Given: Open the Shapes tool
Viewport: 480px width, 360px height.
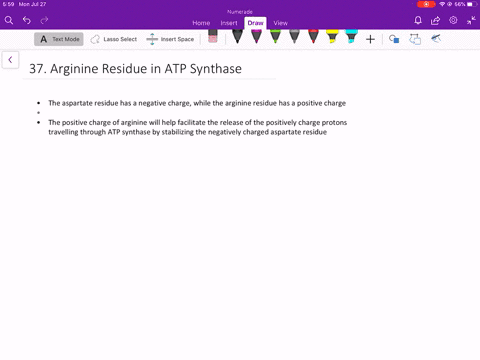Looking at the screenshot, I should point(394,39).
